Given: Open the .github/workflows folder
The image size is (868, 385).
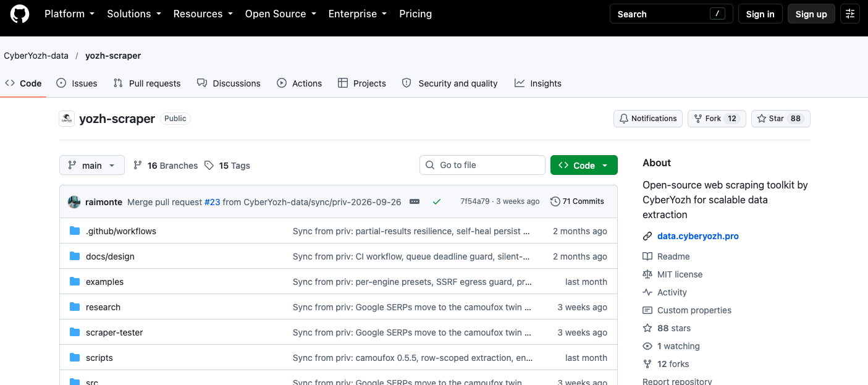Looking at the screenshot, I should click(121, 231).
